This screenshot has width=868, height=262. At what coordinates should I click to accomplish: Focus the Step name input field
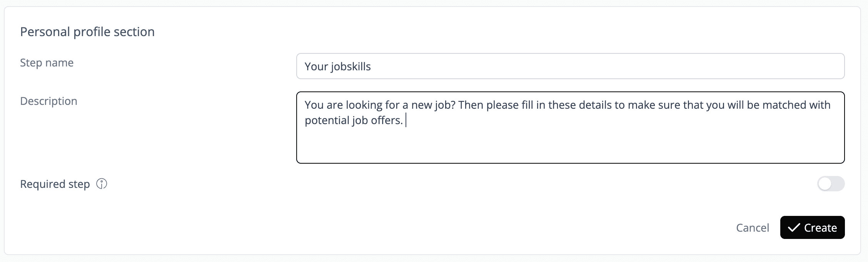pyautogui.click(x=570, y=66)
